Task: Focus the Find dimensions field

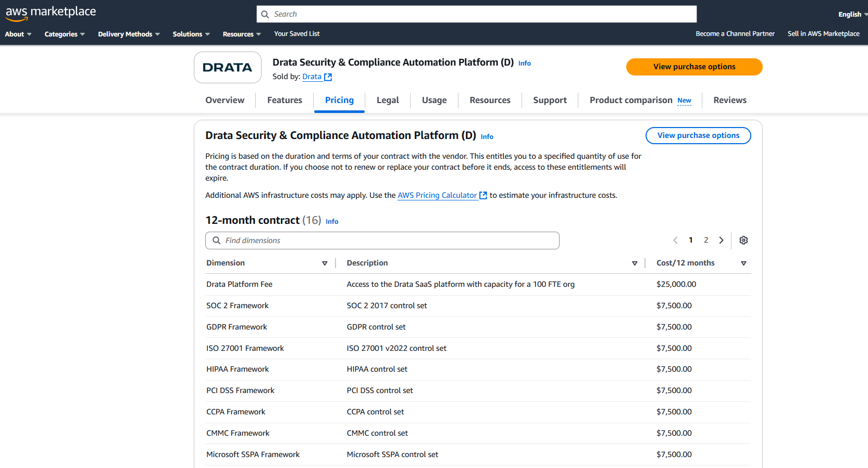Action: pyautogui.click(x=382, y=241)
